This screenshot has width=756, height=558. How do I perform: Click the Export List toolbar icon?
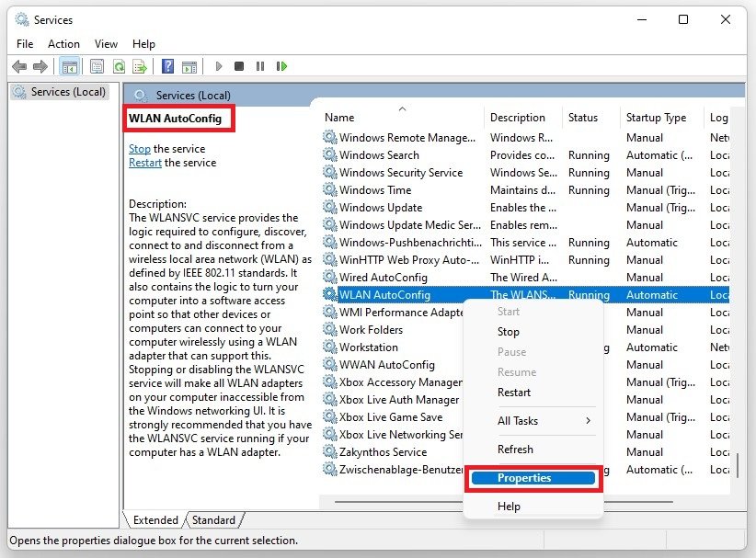pos(140,66)
